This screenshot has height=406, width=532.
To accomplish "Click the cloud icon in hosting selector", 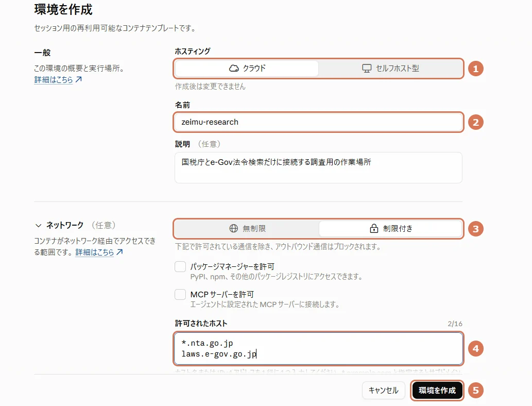I will (234, 68).
